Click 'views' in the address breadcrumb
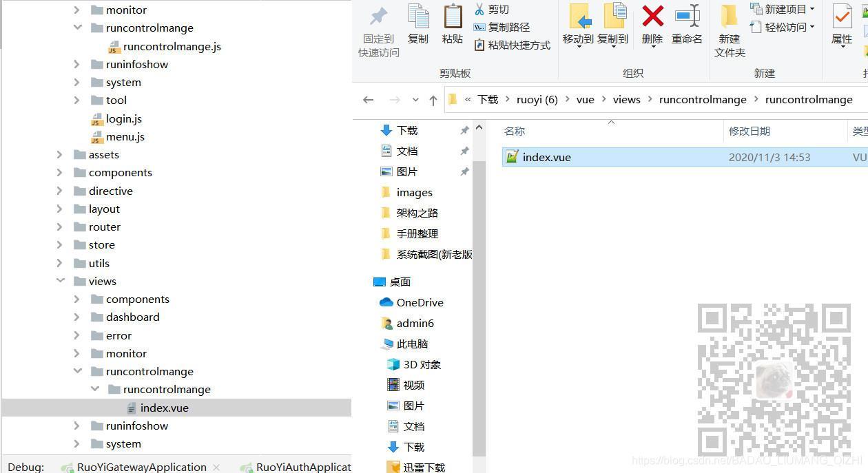Viewport: 868px width, 473px height. [x=627, y=99]
